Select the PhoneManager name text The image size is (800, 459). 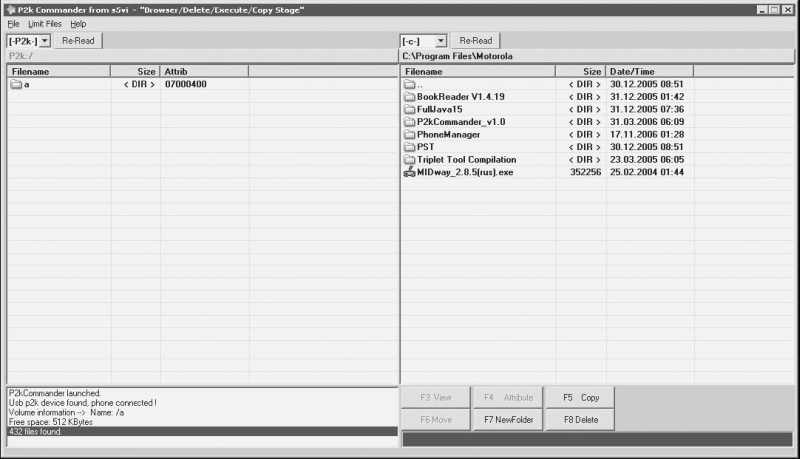click(448, 135)
